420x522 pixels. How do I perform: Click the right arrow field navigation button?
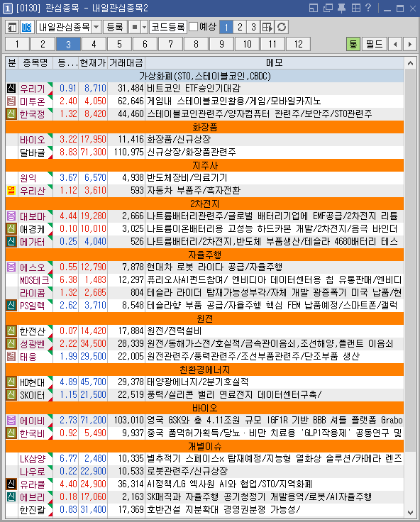(x=410, y=44)
